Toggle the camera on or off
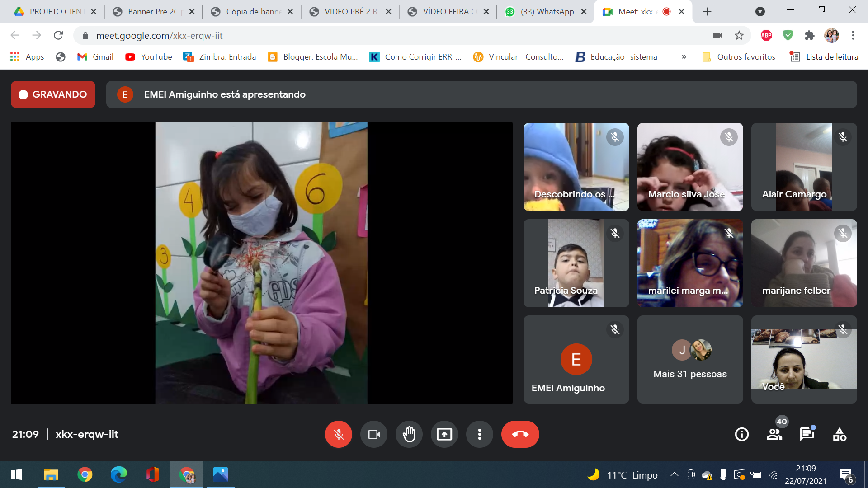 (x=374, y=434)
